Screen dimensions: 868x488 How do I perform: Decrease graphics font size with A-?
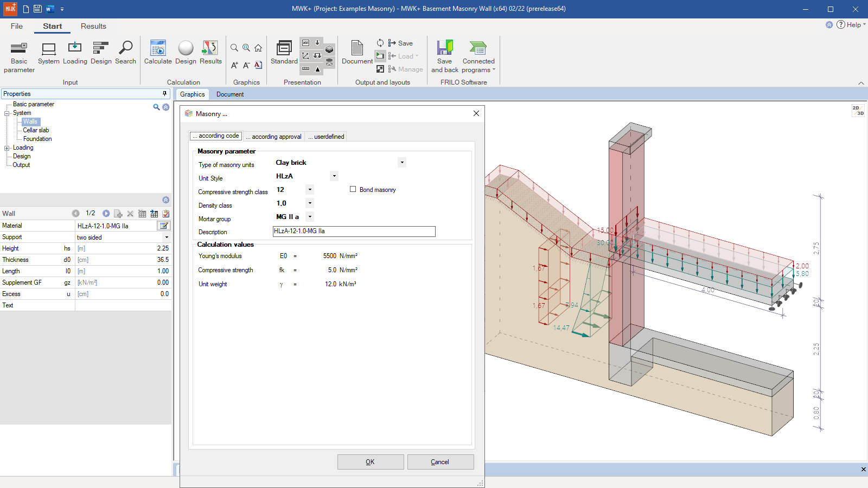click(246, 65)
